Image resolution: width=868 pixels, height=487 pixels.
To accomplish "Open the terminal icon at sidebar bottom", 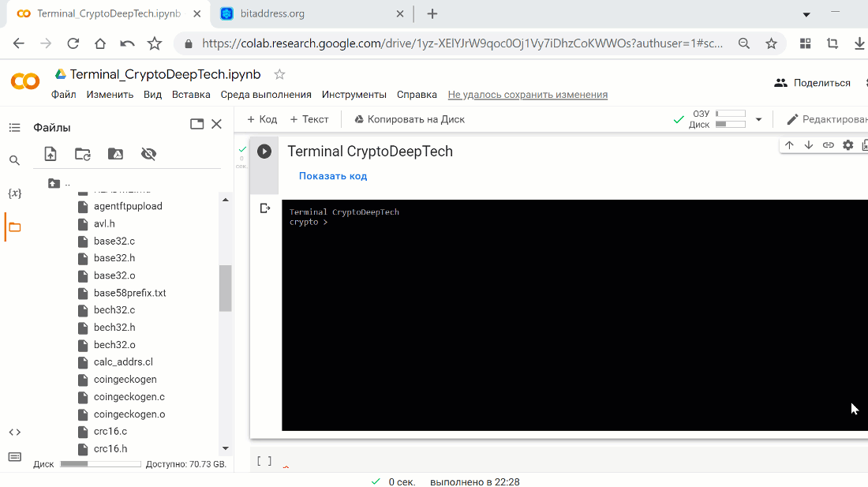I will (14, 457).
